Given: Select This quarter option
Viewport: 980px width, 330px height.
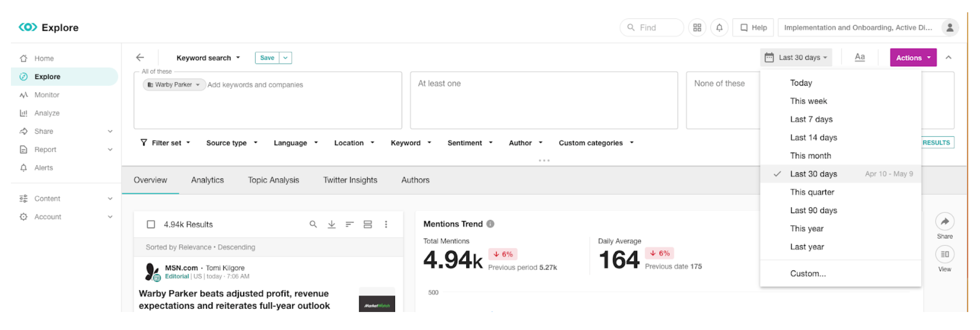Looking at the screenshot, I should [x=841, y=192].
